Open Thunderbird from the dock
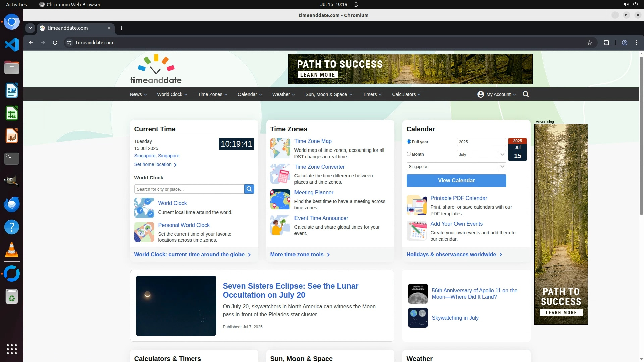Image resolution: width=644 pixels, height=362 pixels. tap(12, 204)
